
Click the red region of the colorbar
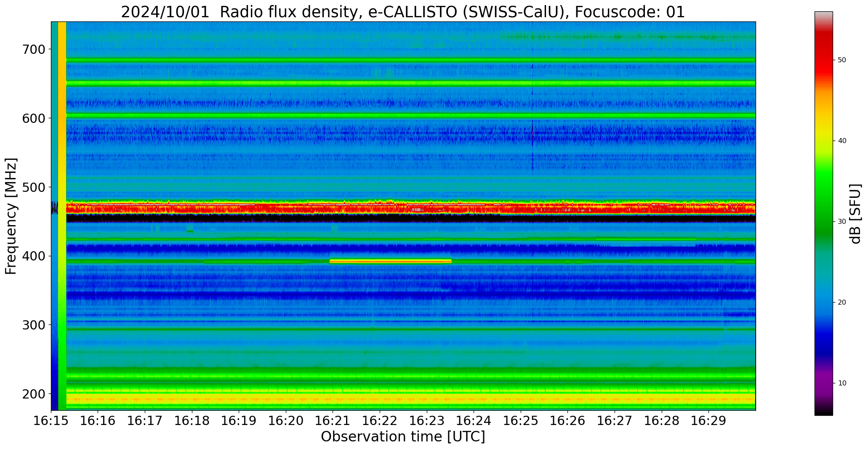[823, 55]
